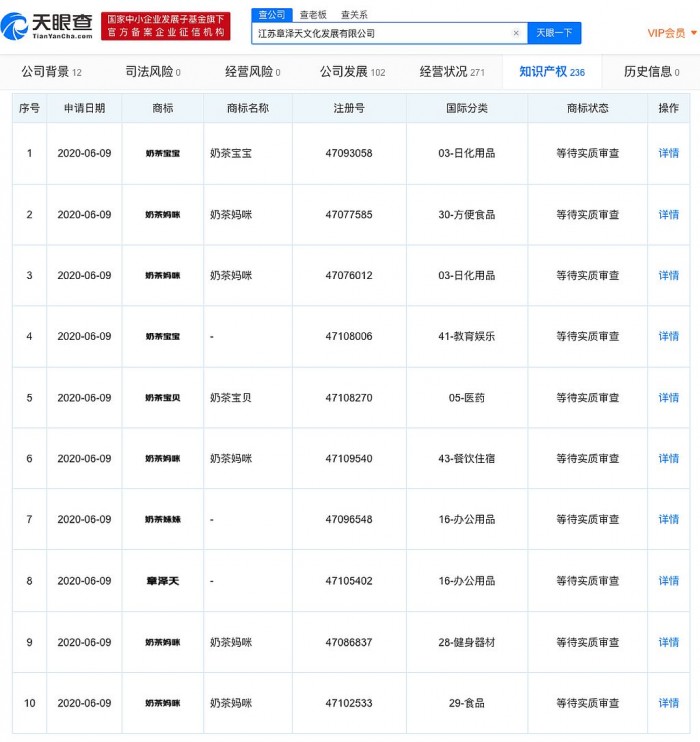Open 详情 for registration 47086837
Image resolution: width=700 pixels, height=742 pixels.
tap(668, 643)
